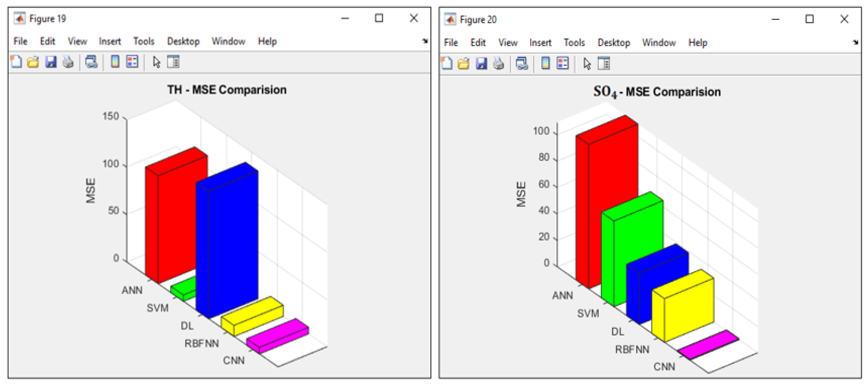Open the File menu in Figure 19
This screenshot has height=385, width=868.
coord(20,41)
